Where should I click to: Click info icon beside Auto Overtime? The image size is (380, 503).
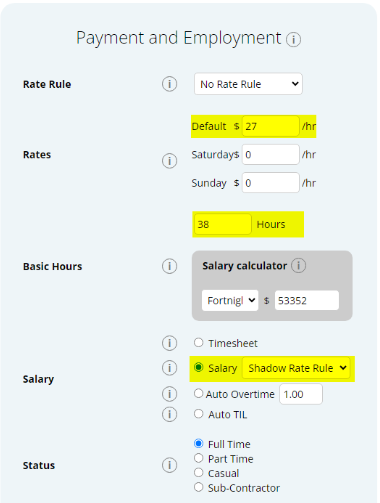(x=169, y=394)
